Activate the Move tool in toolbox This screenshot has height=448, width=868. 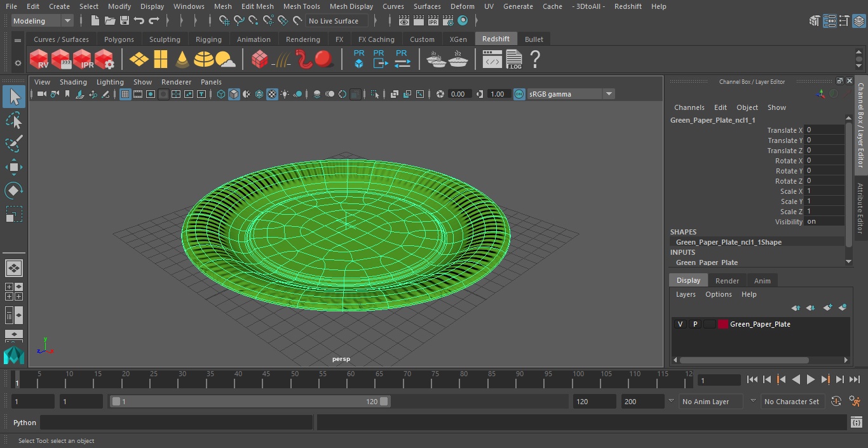(x=14, y=167)
